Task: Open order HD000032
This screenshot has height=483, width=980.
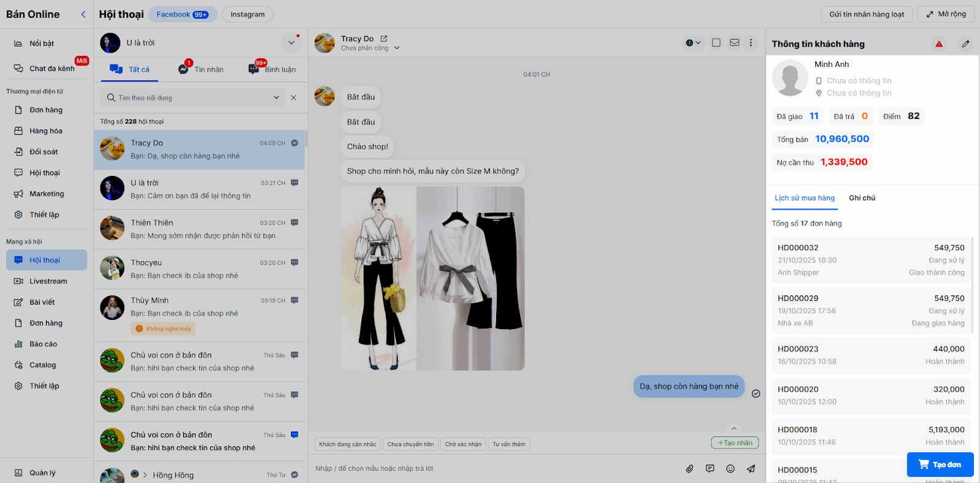Action: 871,260
